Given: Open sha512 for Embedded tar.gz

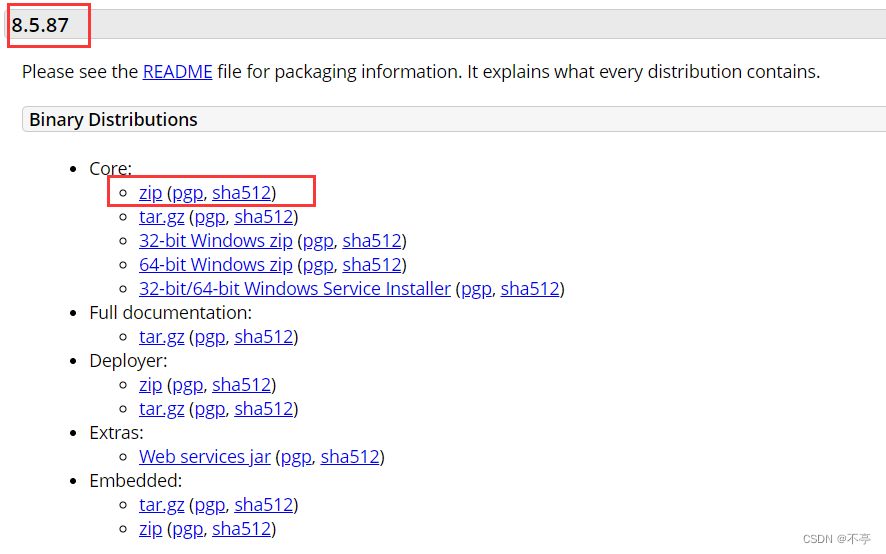Looking at the screenshot, I should tap(264, 505).
